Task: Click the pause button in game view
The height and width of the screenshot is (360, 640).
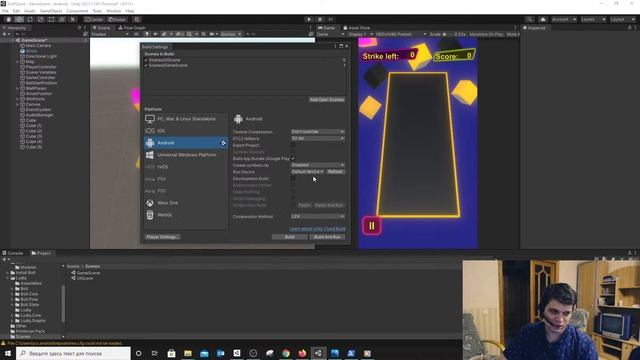Action: 372,226
